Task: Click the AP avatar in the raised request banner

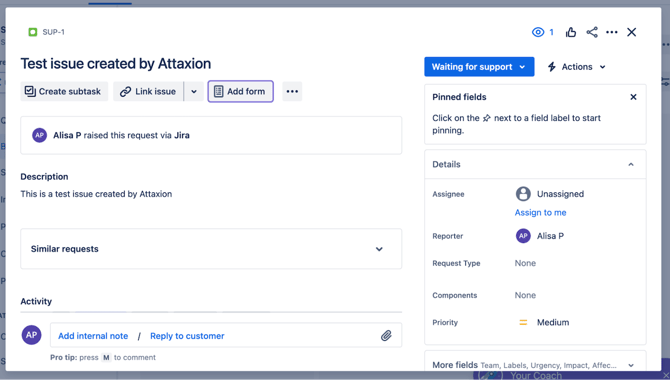Action: coord(39,135)
